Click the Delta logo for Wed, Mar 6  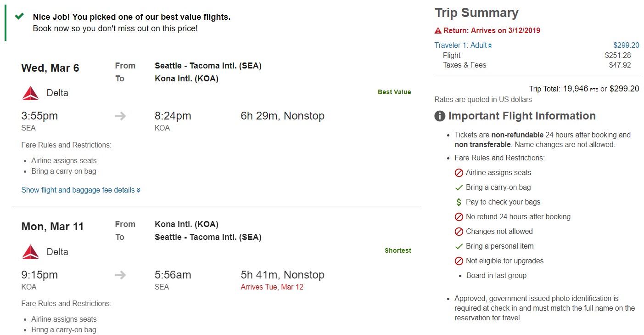point(31,93)
